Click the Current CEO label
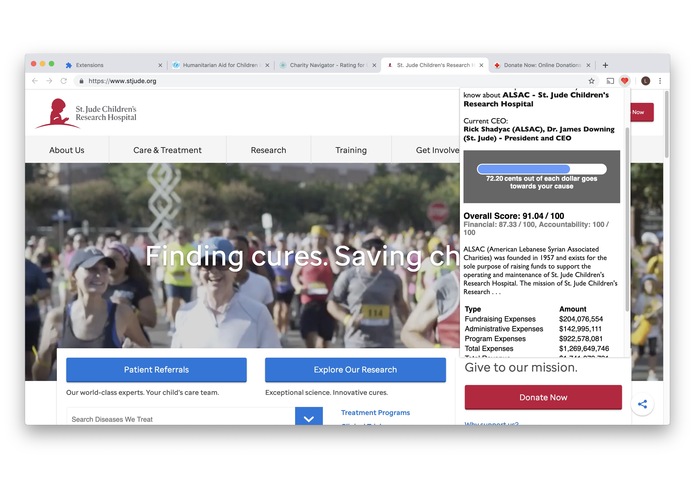The height and width of the screenshot is (494, 695). point(485,121)
